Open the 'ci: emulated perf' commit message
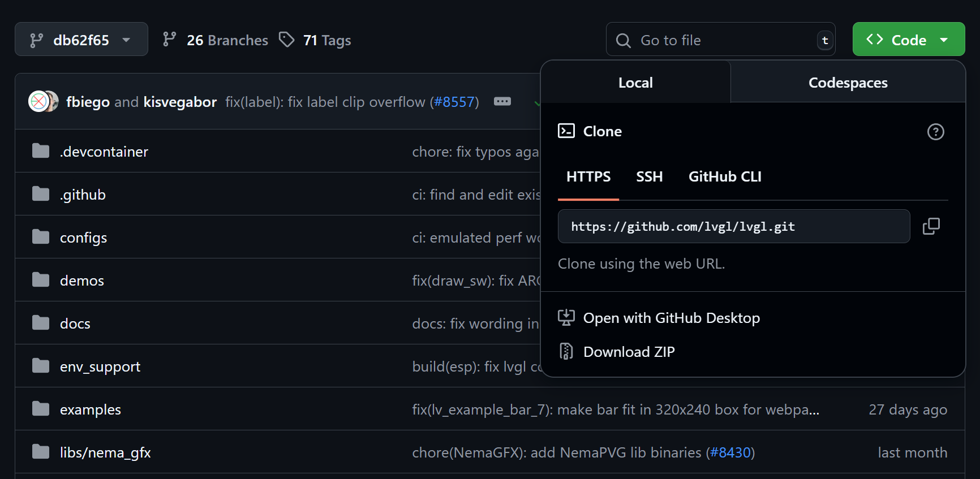The width and height of the screenshot is (980, 479). [476, 238]
